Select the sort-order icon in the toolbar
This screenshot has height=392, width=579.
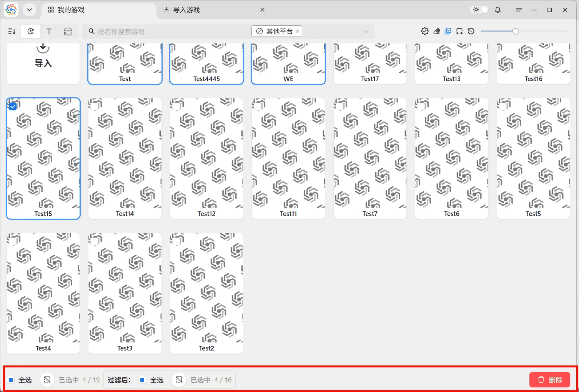12,31
